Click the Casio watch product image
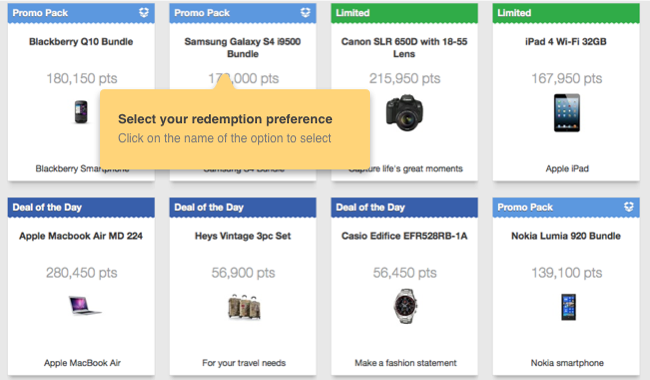 tap(405, 306)
